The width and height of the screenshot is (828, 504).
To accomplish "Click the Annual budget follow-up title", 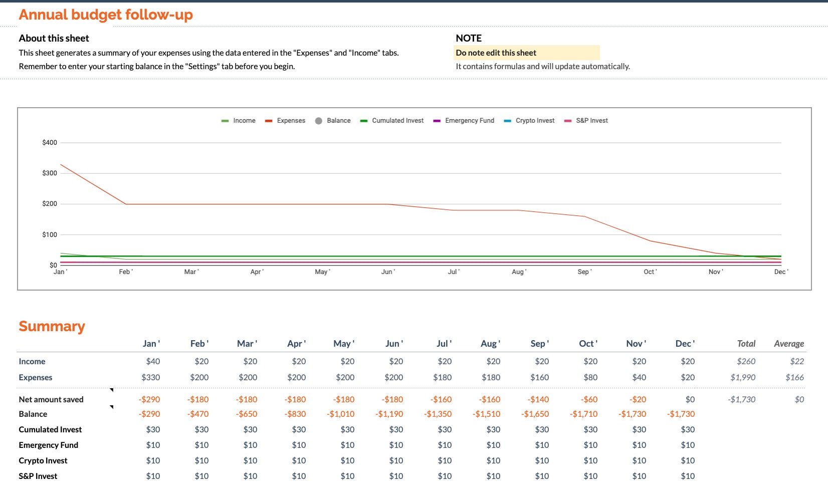I will 105,15.
